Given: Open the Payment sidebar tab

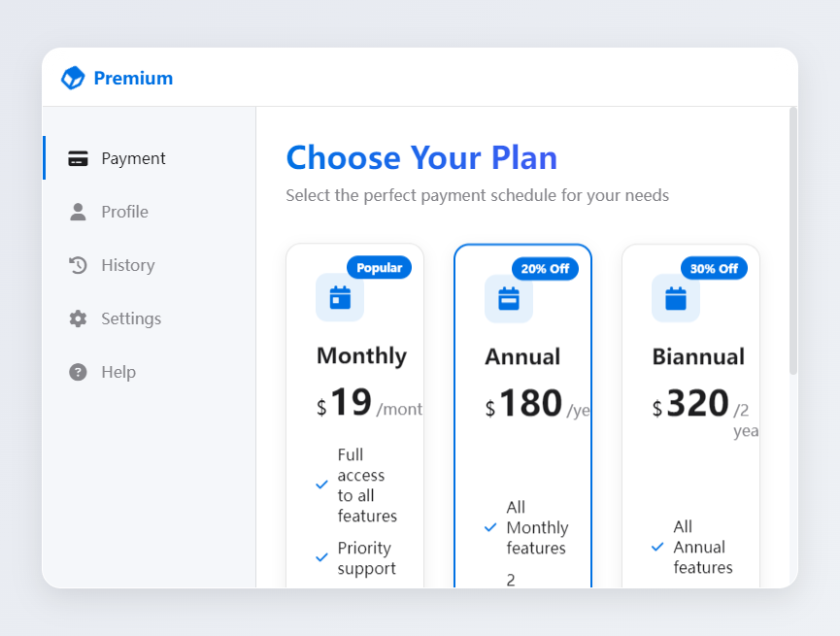Looking at the screenshot, I should pos(133,158).
